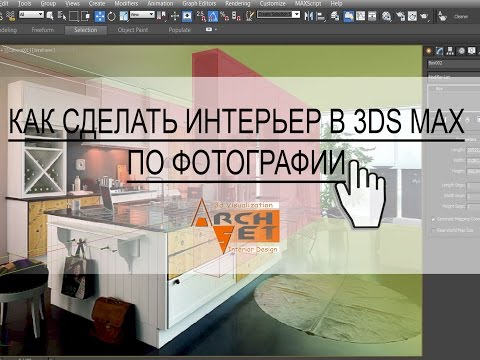
Task: Click the Select Object tool
Action: tap(50, 16)
